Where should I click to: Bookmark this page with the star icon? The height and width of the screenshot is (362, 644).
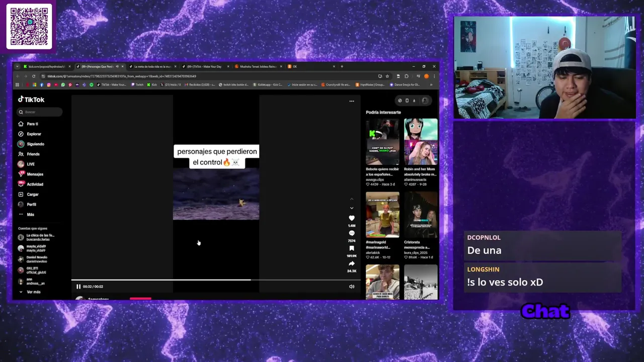click(387, 76)
